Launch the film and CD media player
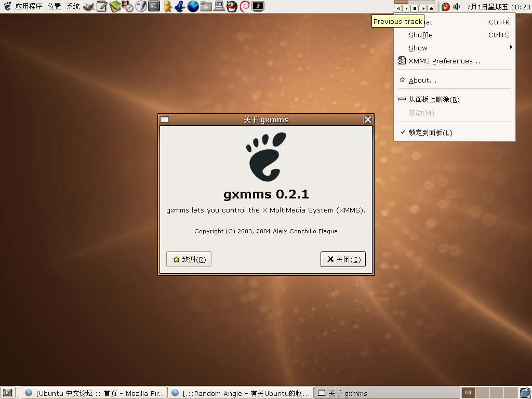 (x=128, y=6)
